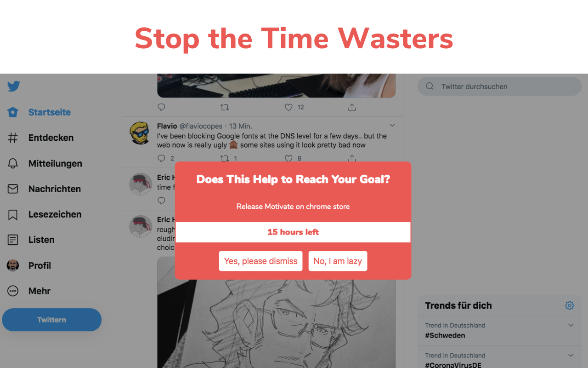588x368 pixels.
Task: Open the Listen icon
Action: 13,240
